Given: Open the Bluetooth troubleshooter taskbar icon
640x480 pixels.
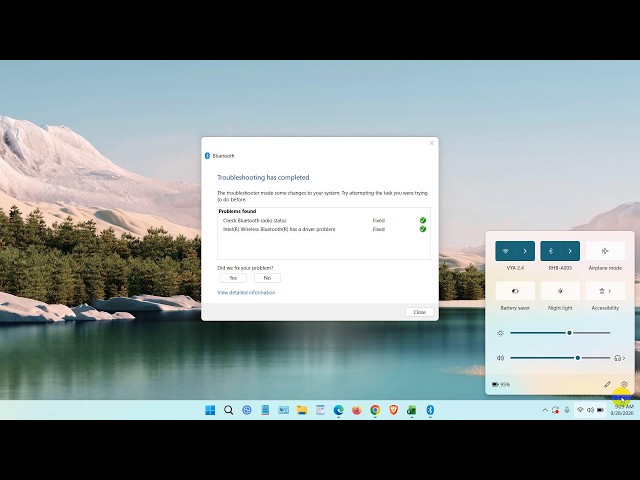Looking at the screenshot, I should coord(430,410).
